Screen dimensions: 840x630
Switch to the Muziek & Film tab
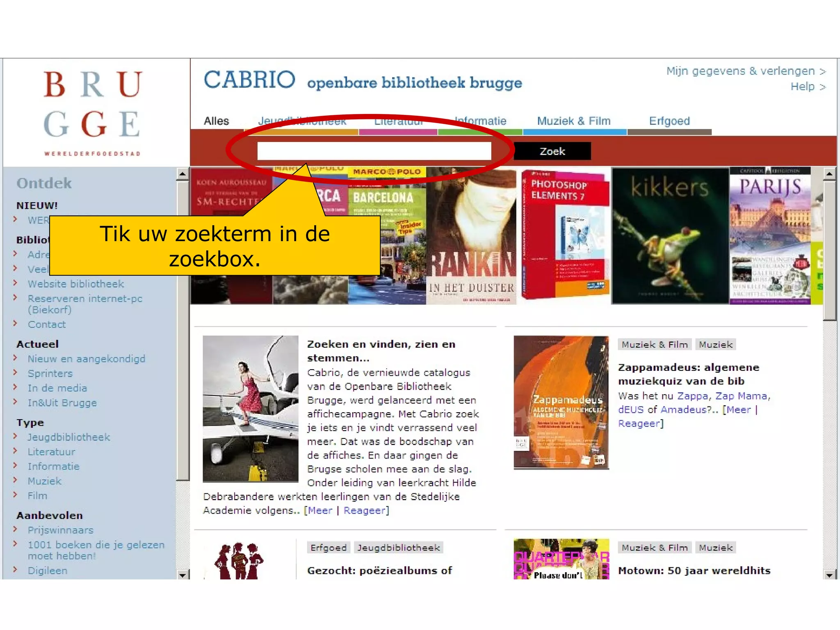(x=573, y=121)
